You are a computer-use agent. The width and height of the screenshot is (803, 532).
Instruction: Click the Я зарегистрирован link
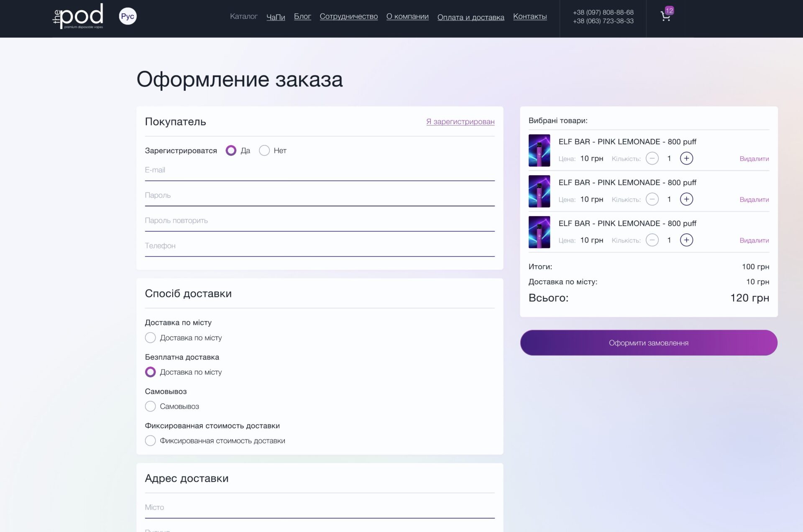[460, 122]
